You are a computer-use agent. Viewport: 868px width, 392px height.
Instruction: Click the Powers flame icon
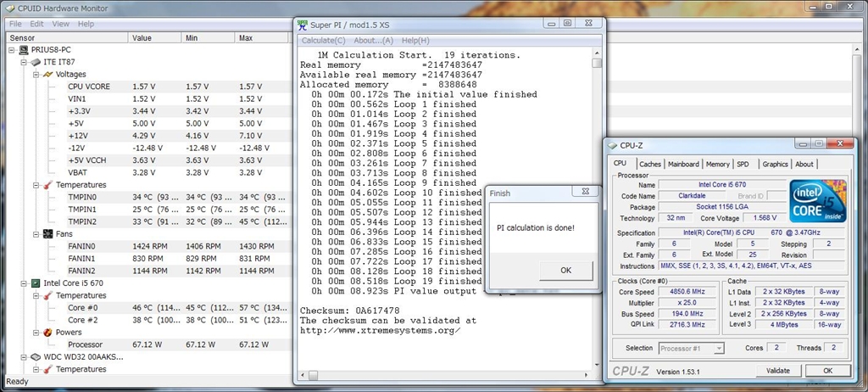[x=47, y=333]
